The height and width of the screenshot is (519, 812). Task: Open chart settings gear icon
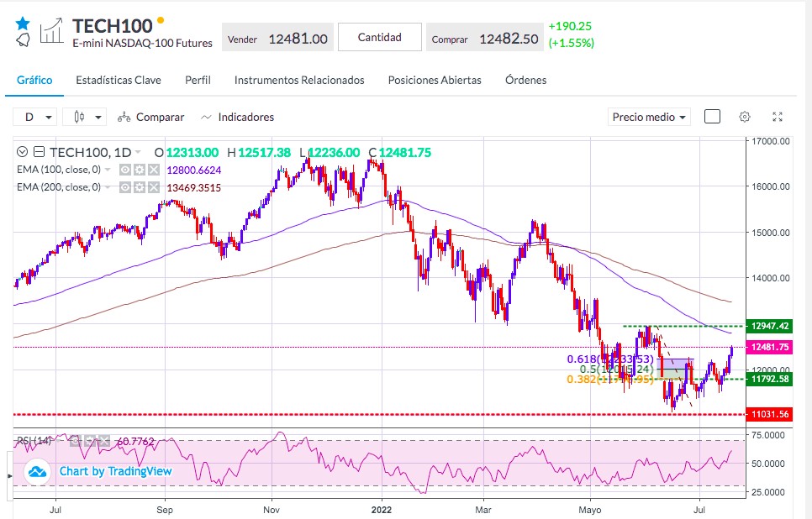pos(744,117)
